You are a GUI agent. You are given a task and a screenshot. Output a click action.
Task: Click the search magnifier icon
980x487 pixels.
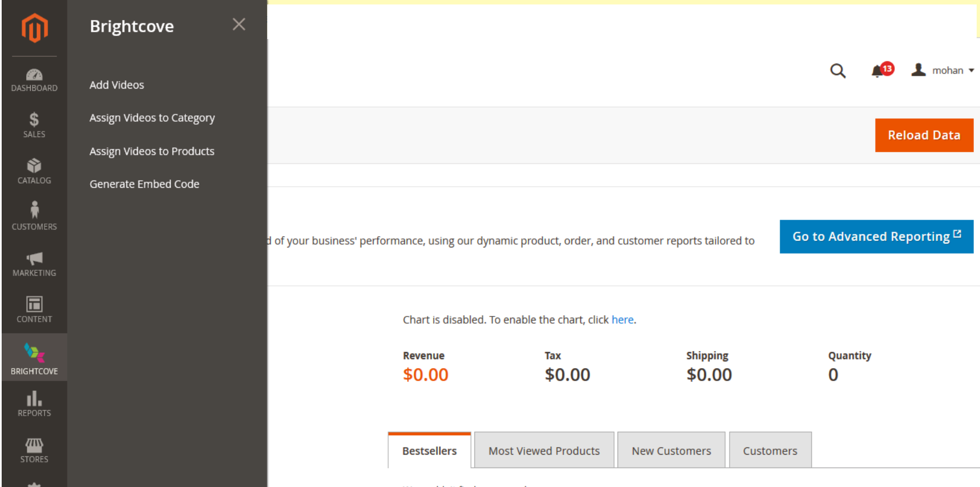coord(837,71)
